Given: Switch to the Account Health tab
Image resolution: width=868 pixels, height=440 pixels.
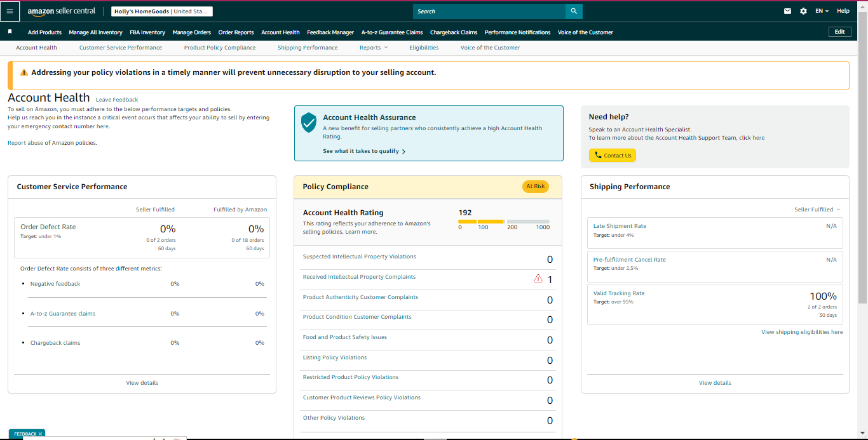Looking at the screenshot, I should (36, 48).
